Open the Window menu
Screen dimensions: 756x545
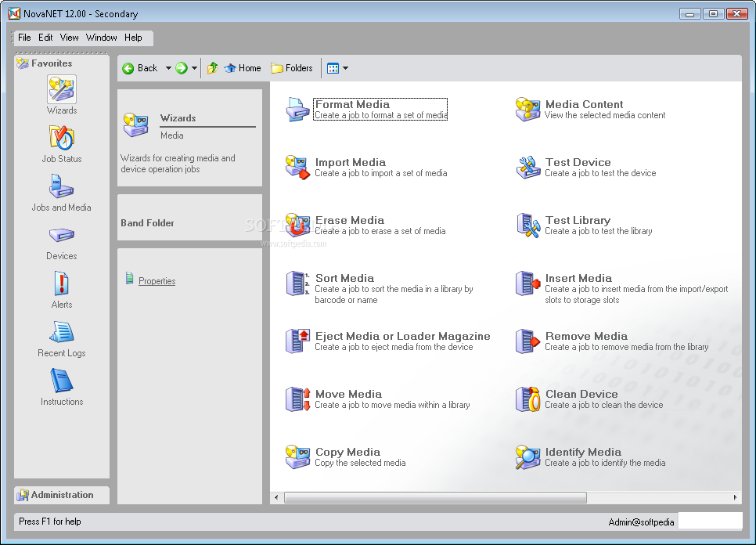pos(101,38)
